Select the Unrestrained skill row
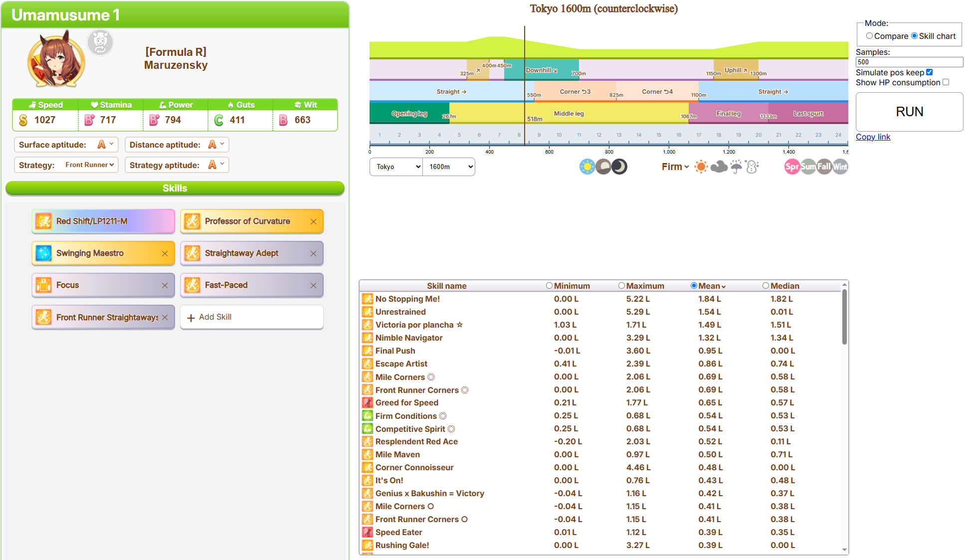 (x=600, y=312)
